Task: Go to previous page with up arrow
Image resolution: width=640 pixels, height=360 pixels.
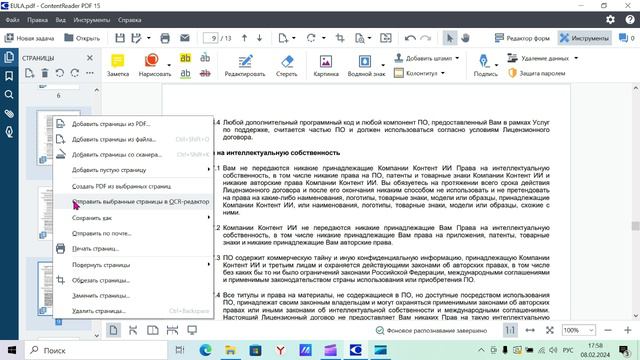Action: [x=244, y=38]
